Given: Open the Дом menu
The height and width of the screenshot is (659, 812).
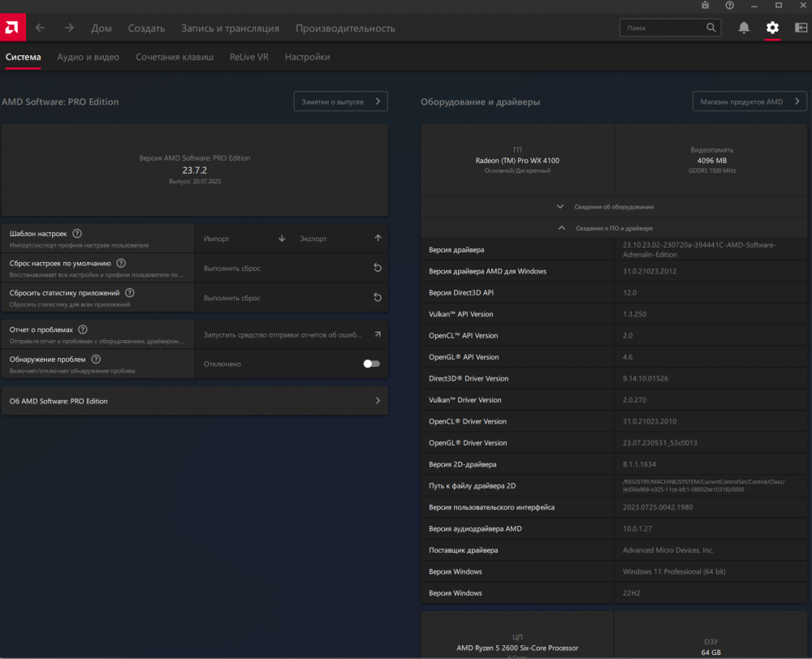Looking at the screenshot, I should [101, 28].
